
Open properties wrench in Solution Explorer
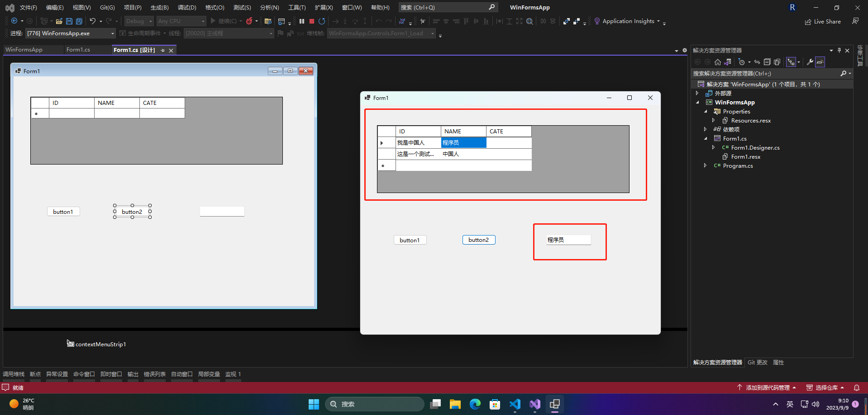tap(810, 62)
